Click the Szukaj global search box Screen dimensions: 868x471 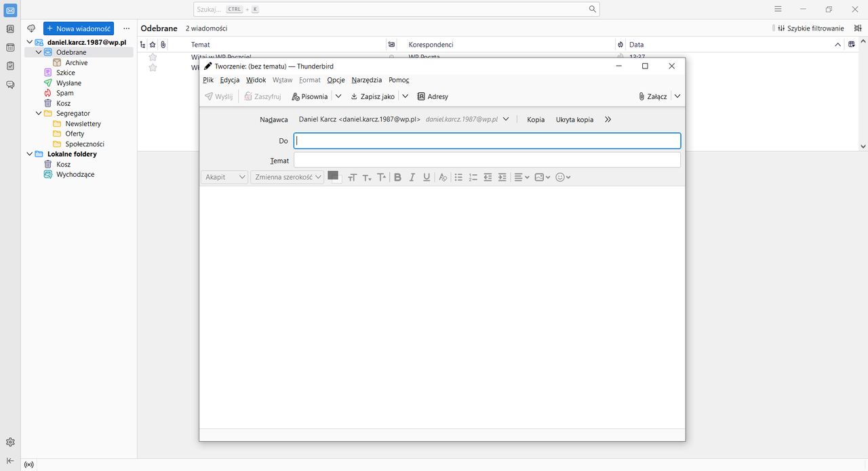point(397,9)
